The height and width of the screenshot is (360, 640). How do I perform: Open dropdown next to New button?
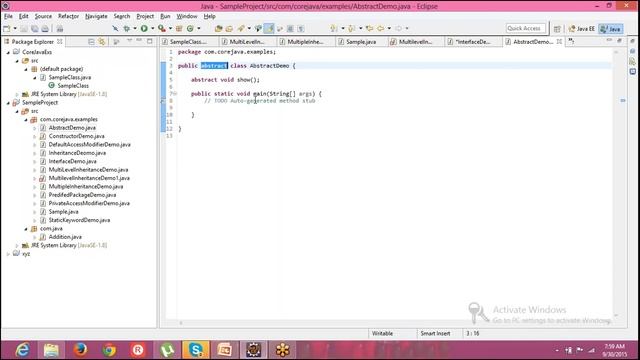coord(15,29)
